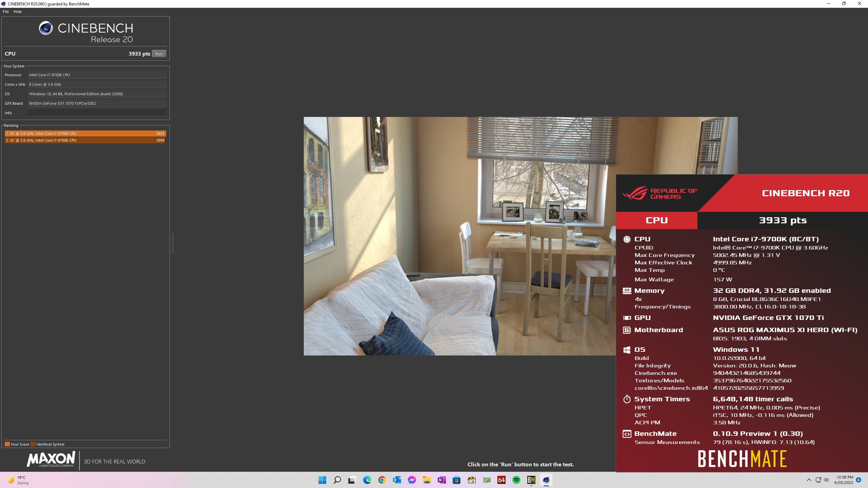Click the System Timers stopwatch icon
The height and width of the screenshot is (488, 868).
tap(627, 399)
